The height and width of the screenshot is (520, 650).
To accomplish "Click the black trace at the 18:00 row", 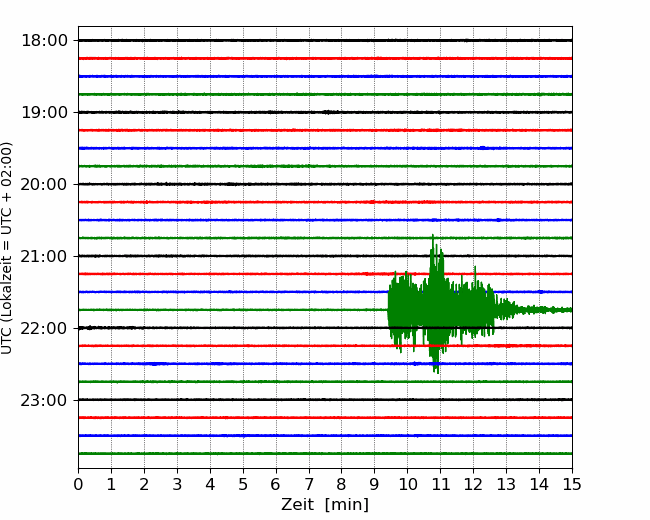I will click(x=325, y=40).
